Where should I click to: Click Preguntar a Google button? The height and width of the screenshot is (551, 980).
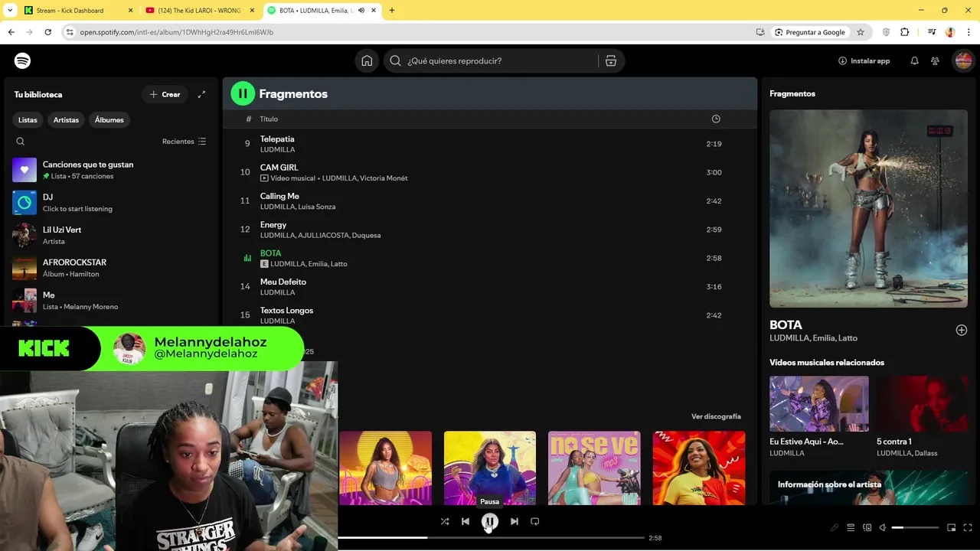809,32
